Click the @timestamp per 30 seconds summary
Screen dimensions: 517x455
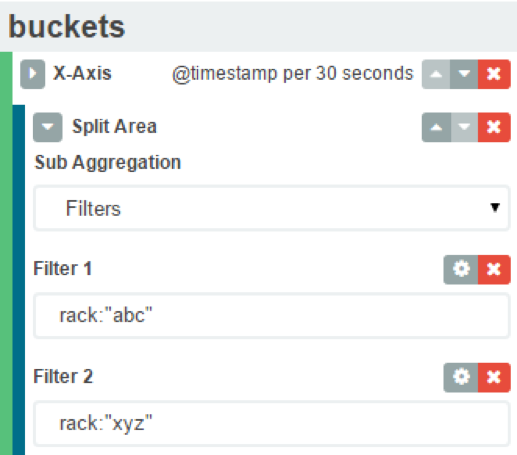293,74
